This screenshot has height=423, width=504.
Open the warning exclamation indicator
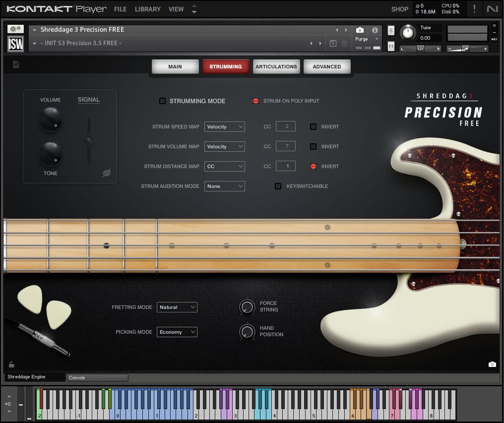click(474, 9)
